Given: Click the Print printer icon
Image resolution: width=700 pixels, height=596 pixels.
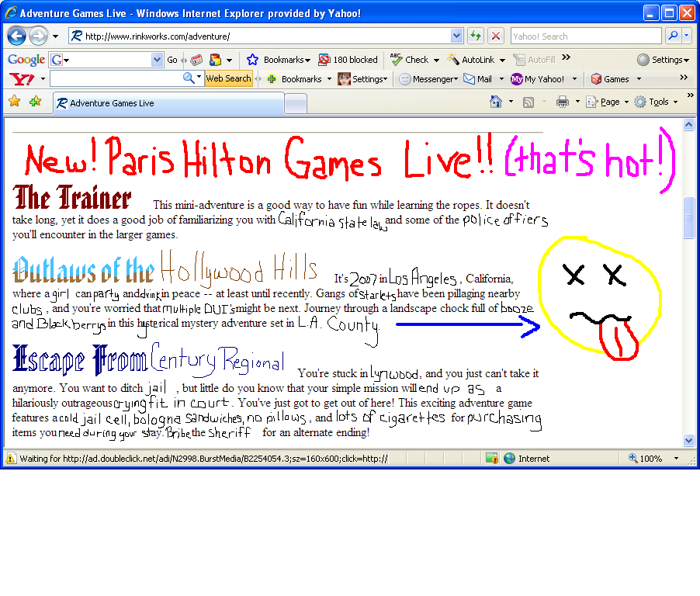Looking at the screenshot, I should tap(563, 102).
